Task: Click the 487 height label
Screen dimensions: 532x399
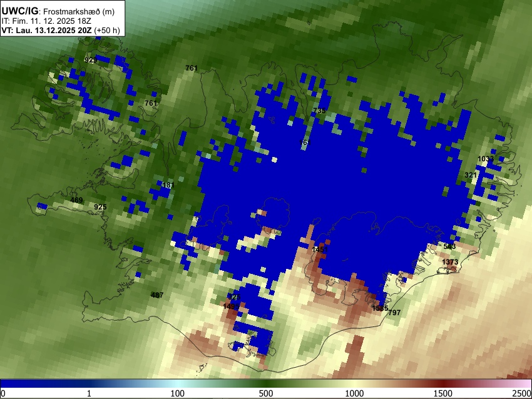Action: [157, 295]
